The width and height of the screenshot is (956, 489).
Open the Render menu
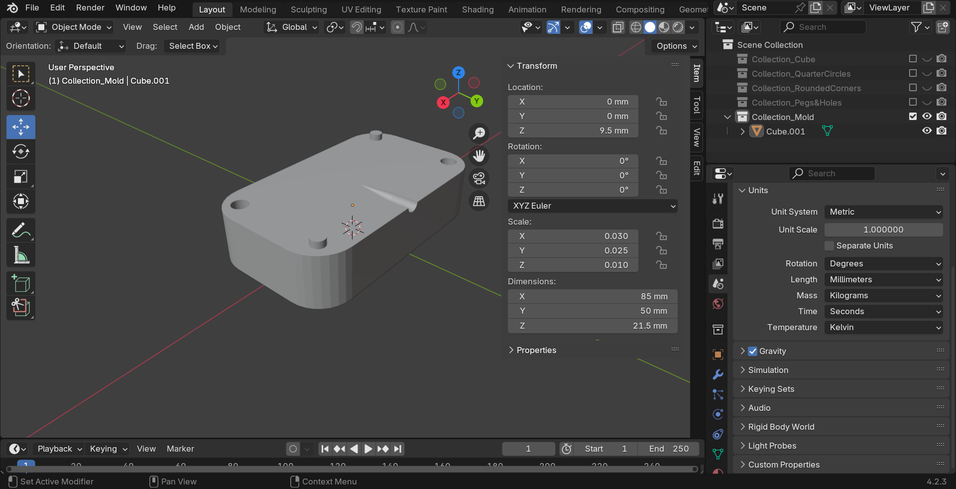click(x=90, y=8)
